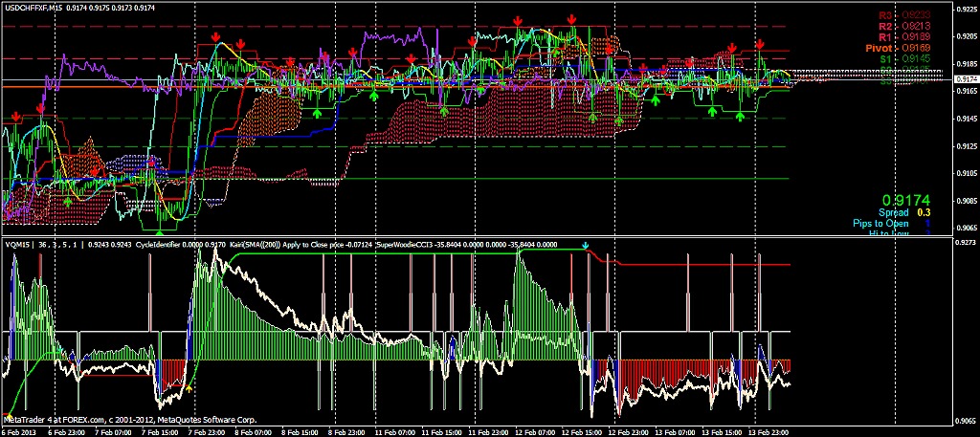Viewport: 980px width, 437px height.
Task: Click the green triangle at the price chart bottom
Action: pyautogui.click(x=160, y=230)
